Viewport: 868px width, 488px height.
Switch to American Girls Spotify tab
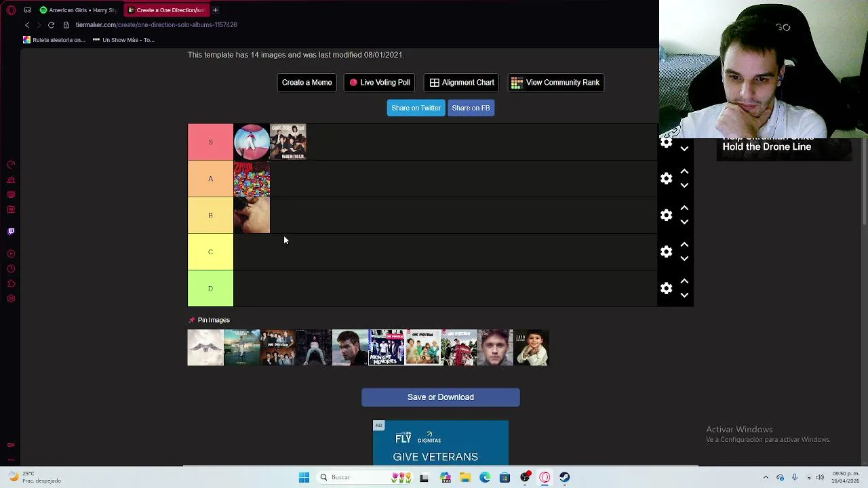pos(78,10)
